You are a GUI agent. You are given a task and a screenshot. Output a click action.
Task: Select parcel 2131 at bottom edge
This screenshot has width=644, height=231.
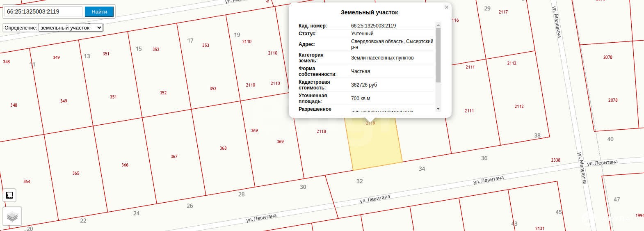[539, 228]
